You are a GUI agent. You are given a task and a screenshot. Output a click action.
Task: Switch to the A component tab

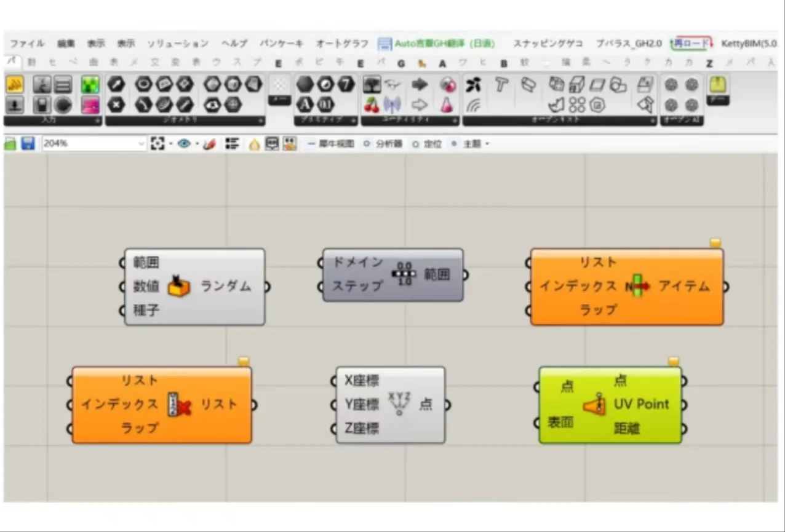(442, 63)
